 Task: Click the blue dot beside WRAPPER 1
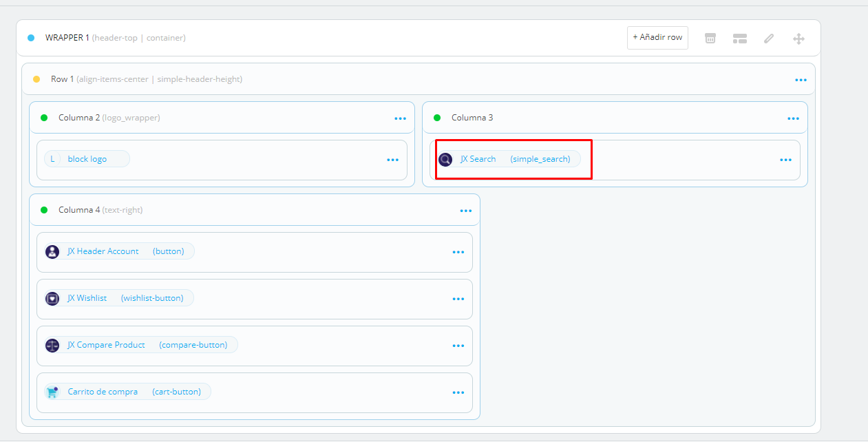(31, 38)
